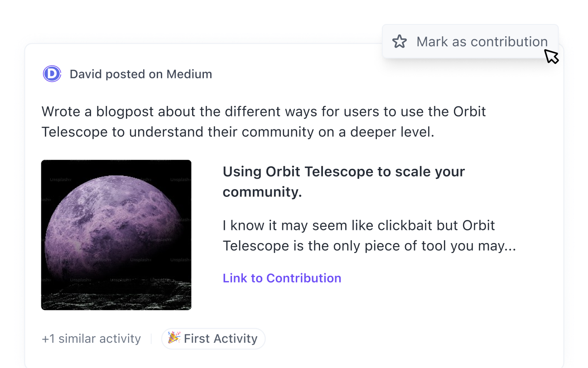Click the word Medium in the header
588x368 pixels.
pos(189,74)
